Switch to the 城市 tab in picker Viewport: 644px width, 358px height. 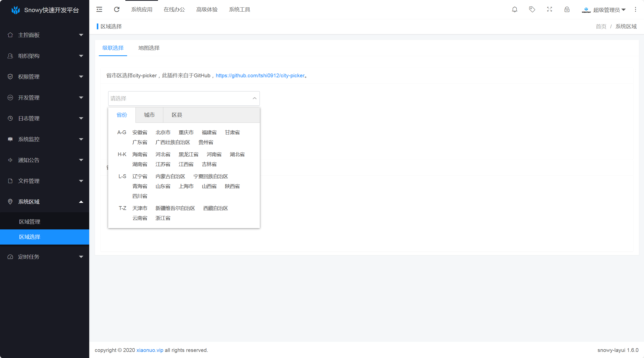click(149, 115)
